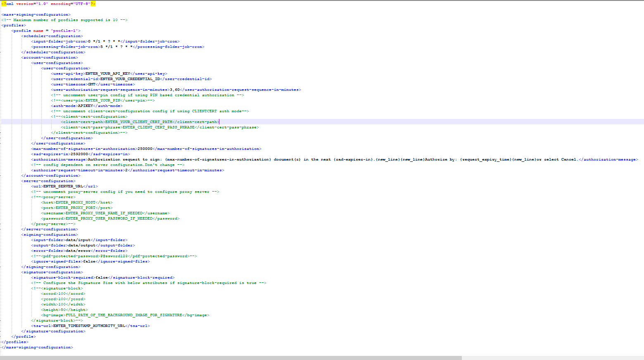Click the FULL_PATH_OF_THE_BACKGROUND_IMAGE_FOR_SIGNATURE placeholder
Viewport: 644px width, 360px height.
(124, 315)
